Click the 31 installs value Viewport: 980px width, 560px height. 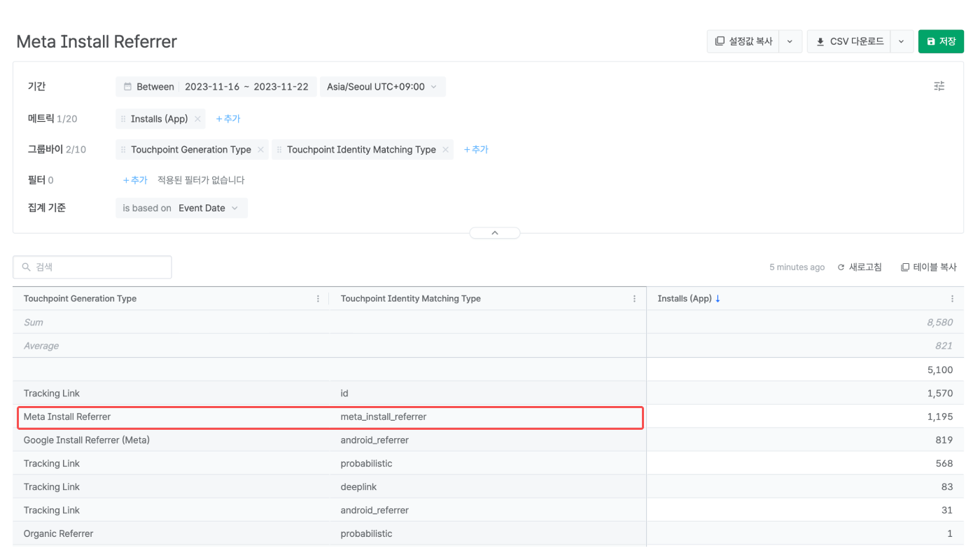click(x=947, y=510)
